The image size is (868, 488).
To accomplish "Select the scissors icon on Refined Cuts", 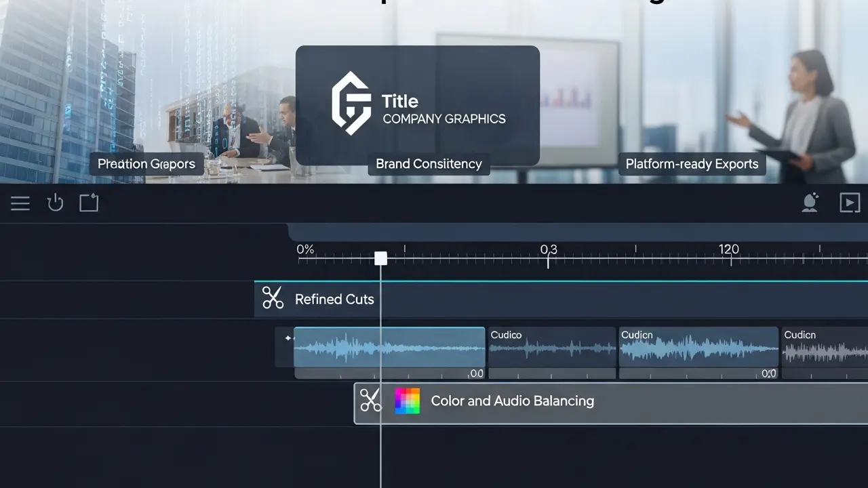I will tap(273, 298).
